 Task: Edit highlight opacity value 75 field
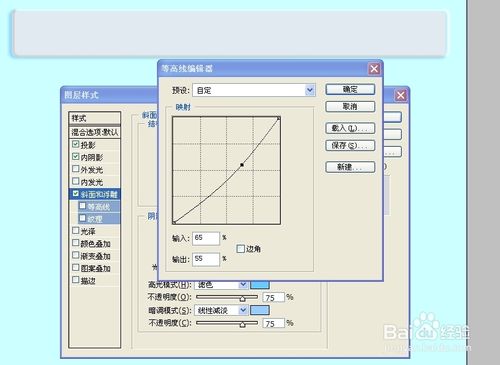pyautogui.click(x=274, y=297)
